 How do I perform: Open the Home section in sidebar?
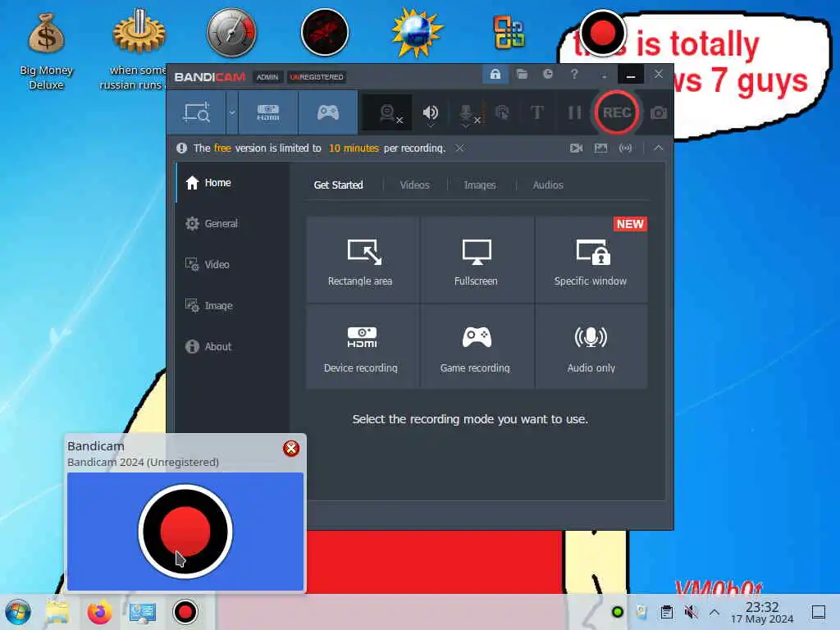coord(232,183)
